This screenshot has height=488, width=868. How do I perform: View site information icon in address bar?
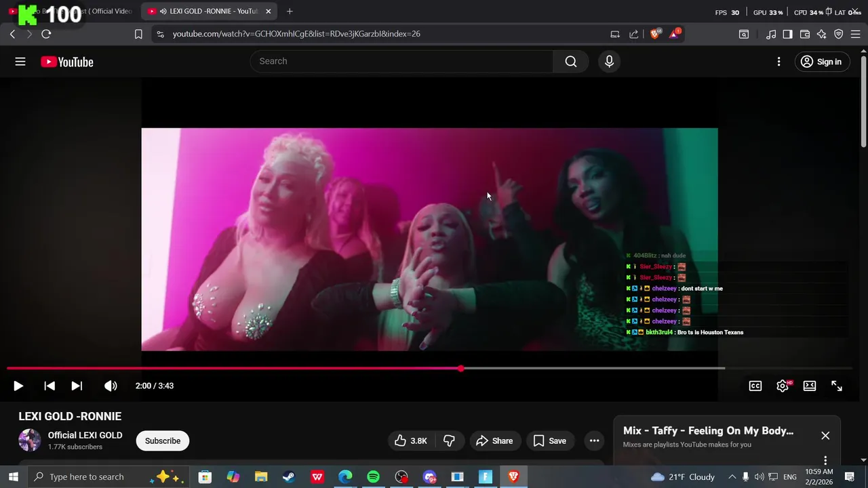pos(160,34)
